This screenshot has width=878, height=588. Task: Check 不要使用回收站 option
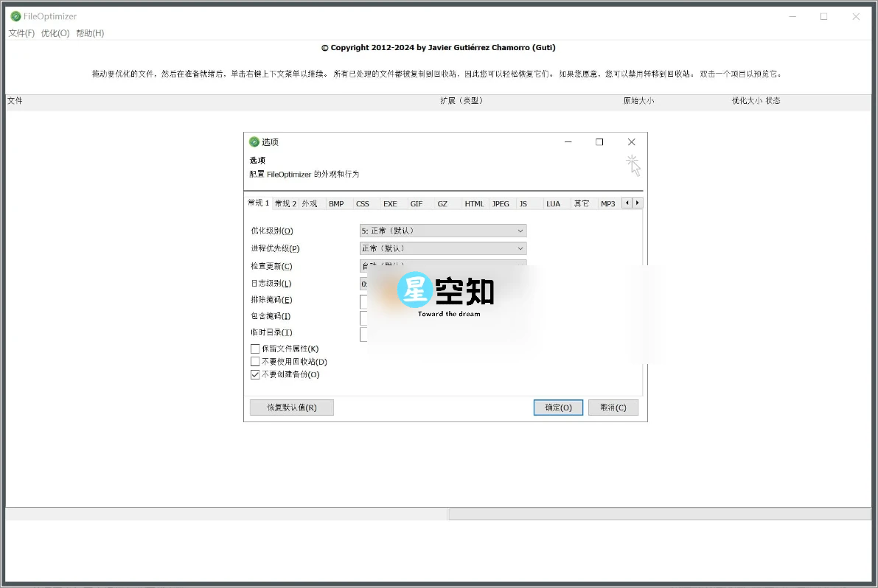click(x=255, y=361)
